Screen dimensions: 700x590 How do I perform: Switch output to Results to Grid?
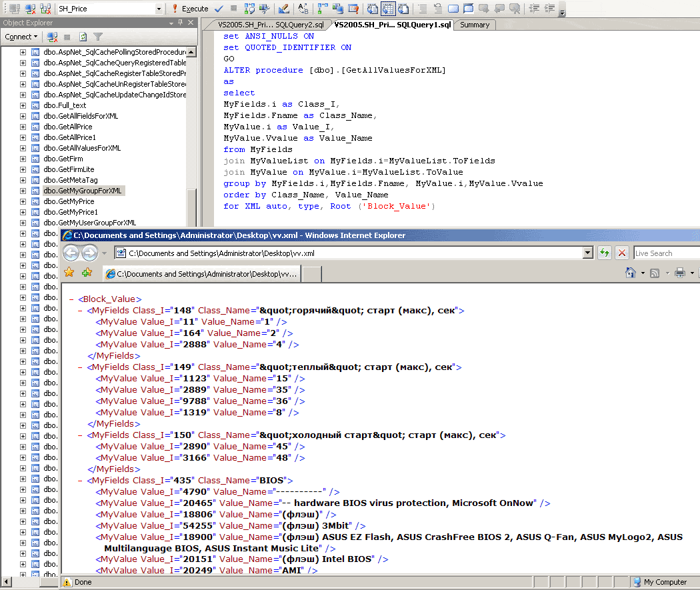tap(388, 9)
